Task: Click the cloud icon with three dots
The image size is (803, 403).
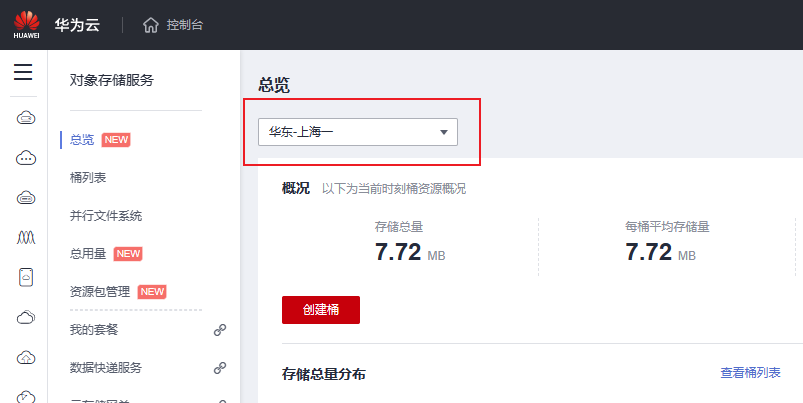Action: (x=26, y=157)
